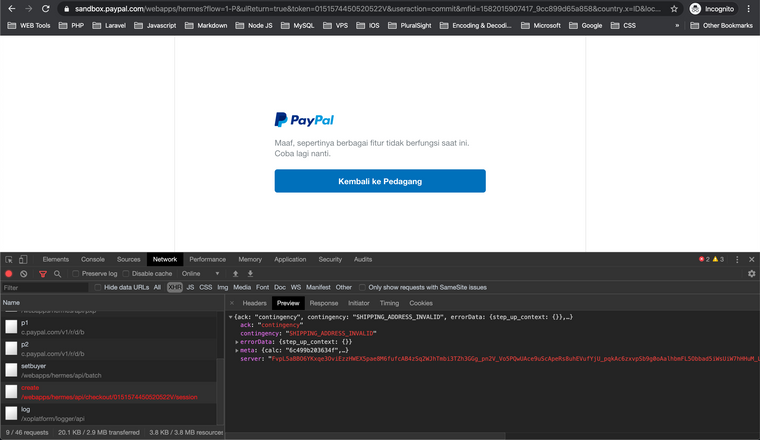
Task: Open WEB Tools bookmark folder
Action: click(29, 25)
